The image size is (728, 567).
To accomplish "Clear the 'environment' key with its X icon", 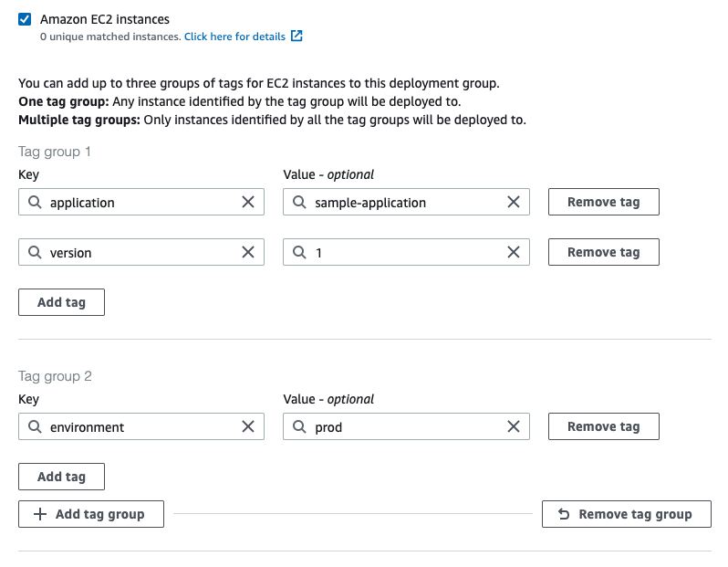I will [248, 426].
